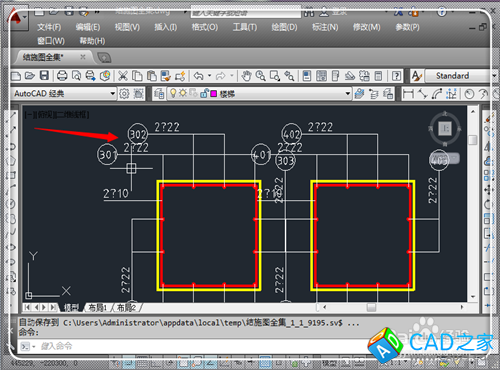
Task: Toggle the layer freeze sun icon
Action: 182,93
